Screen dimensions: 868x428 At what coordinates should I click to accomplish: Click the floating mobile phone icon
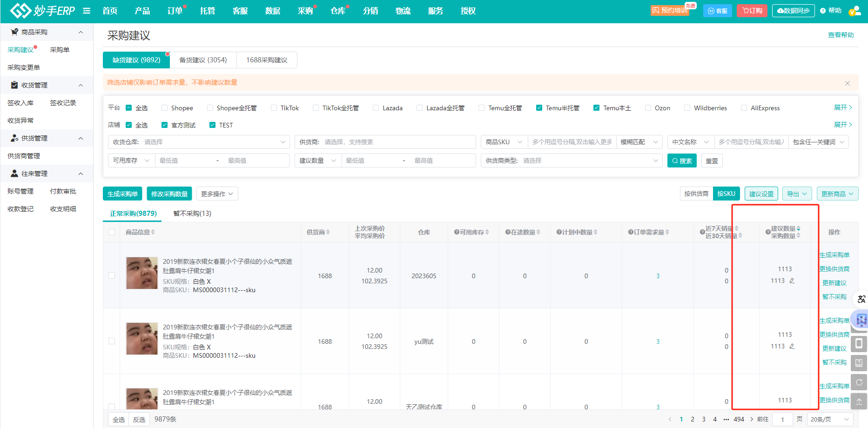(859, 344)
